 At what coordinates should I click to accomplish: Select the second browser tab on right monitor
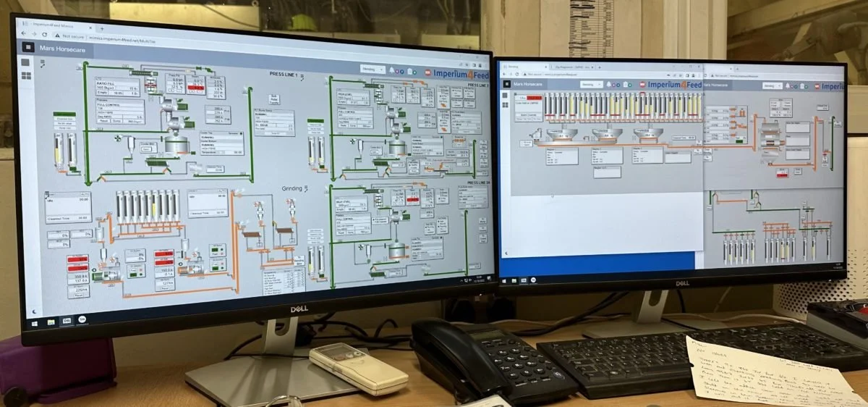[x=573, y=67]
